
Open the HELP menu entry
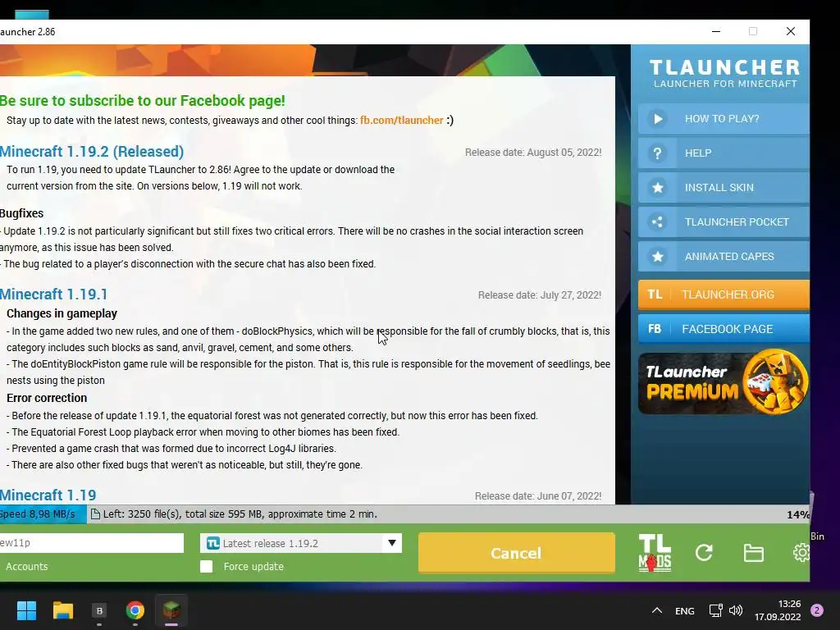click(724, 153)
